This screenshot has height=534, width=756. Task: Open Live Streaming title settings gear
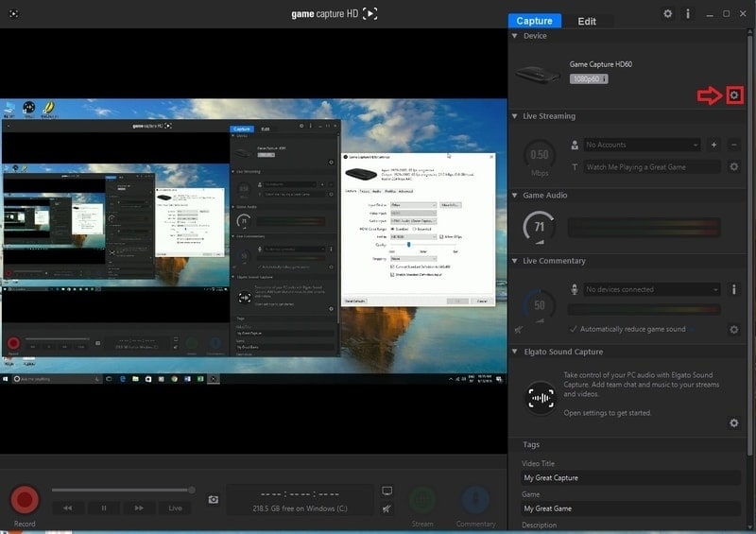point(734,167)
